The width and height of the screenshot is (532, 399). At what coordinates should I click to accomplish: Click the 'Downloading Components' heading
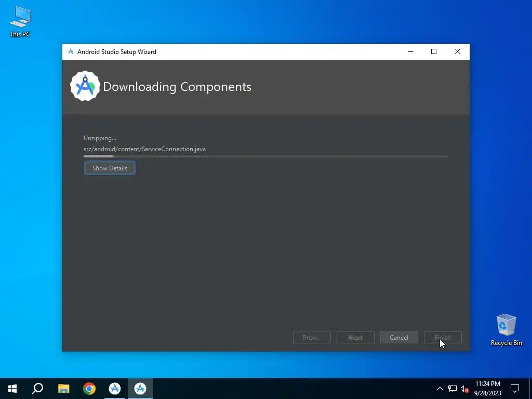(177, 87)
